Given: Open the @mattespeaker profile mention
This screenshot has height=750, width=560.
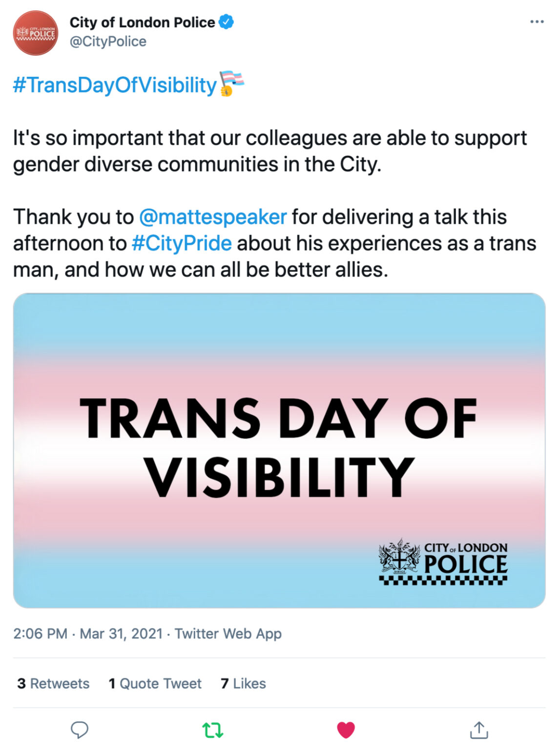Looking at the screenshot, I should (x=213, y=217).
